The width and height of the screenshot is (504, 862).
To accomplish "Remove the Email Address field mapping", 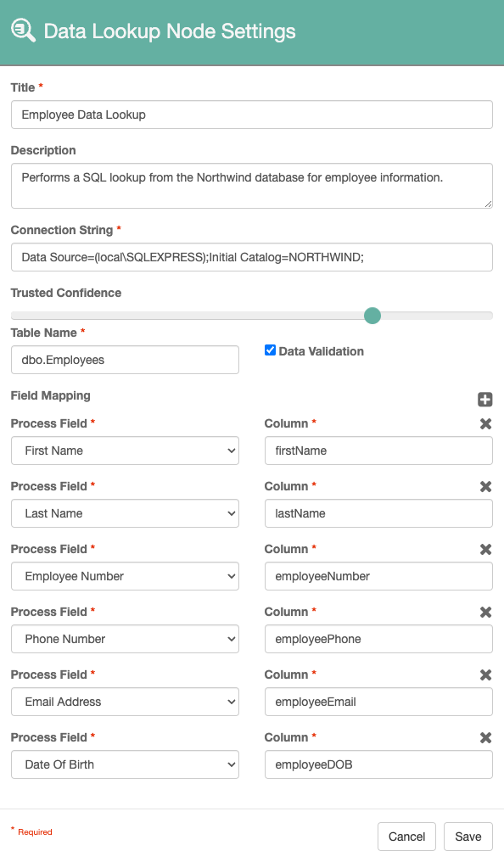I will [x=485, y=674].
